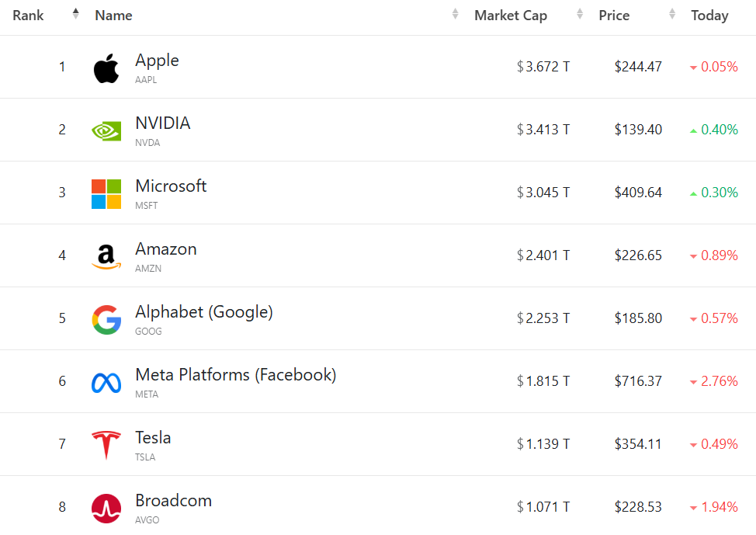Click the Microsoft logo icon

(x=106, y=193)
